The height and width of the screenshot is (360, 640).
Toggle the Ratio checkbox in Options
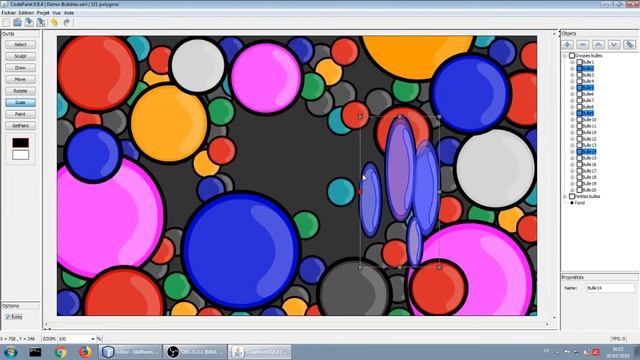click(8, 317)
